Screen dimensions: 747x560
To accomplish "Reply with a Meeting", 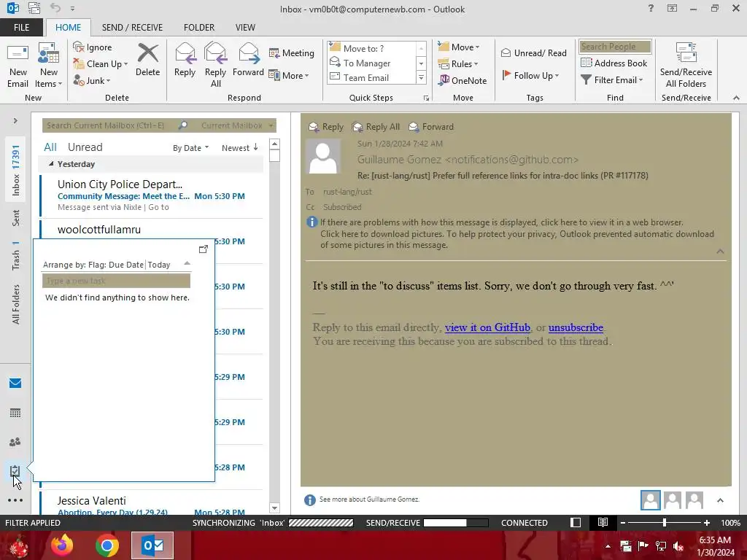I will (292, 52).
